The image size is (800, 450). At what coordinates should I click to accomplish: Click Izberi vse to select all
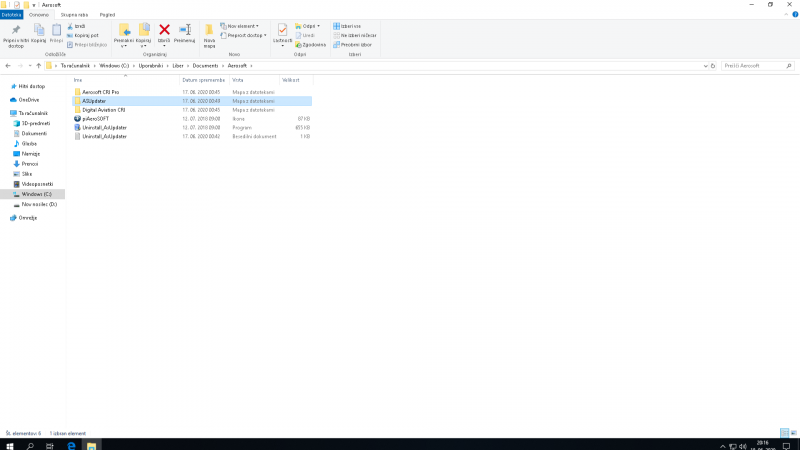[347, 26]
